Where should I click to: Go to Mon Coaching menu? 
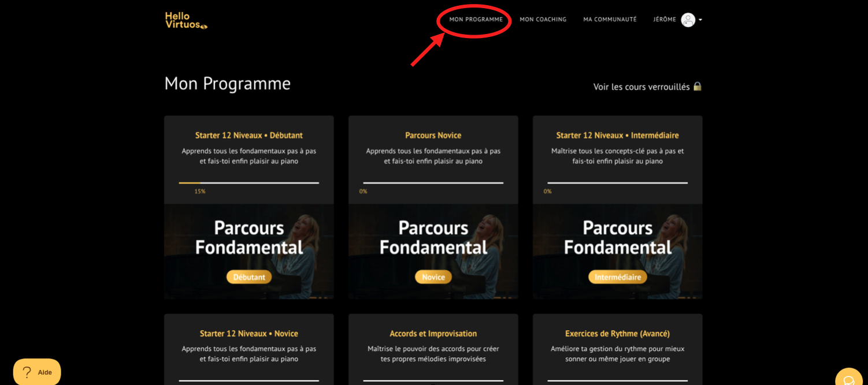tap(543, 20)
